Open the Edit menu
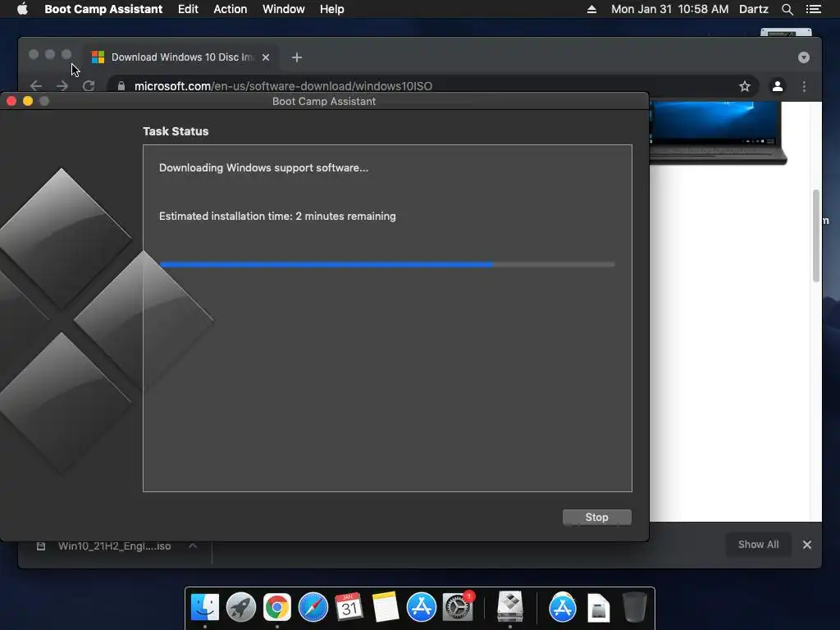This screenshot has width=840, height=630. click(x=188, y=9)
